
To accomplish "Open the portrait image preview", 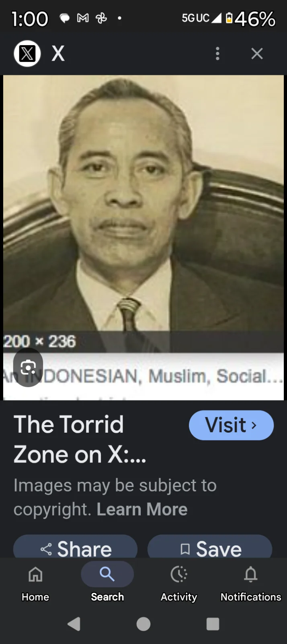I will (x=143, y=213).
